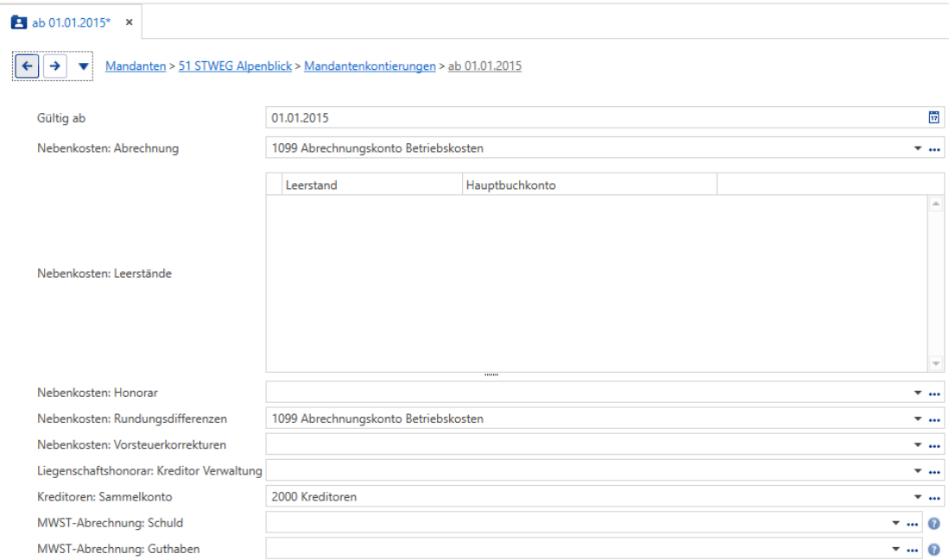Screen dimensions: 949x560
Task: Select the ab 01.01.2015 tab
Action: pyautogui.click(x=71, y=22)
